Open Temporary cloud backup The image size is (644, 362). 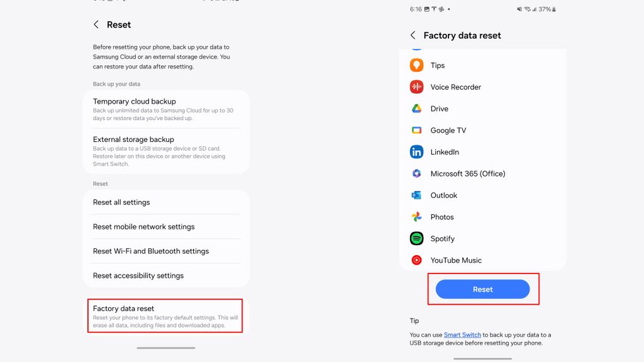[165, 110]
